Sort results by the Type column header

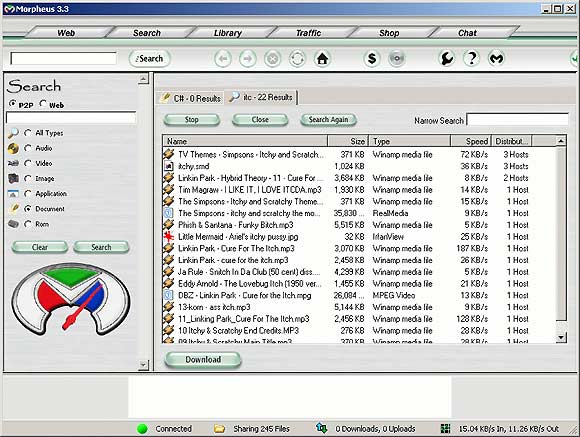[x=409, y=141]
